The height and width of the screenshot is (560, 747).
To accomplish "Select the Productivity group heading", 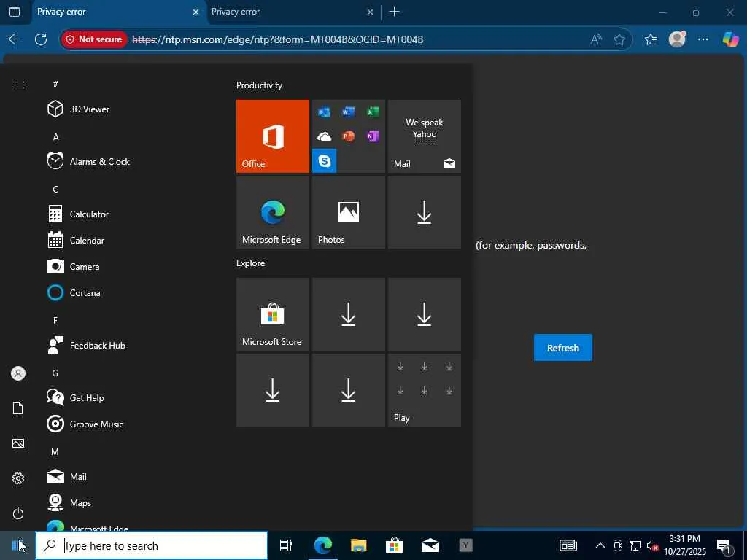I will point(259,85).
